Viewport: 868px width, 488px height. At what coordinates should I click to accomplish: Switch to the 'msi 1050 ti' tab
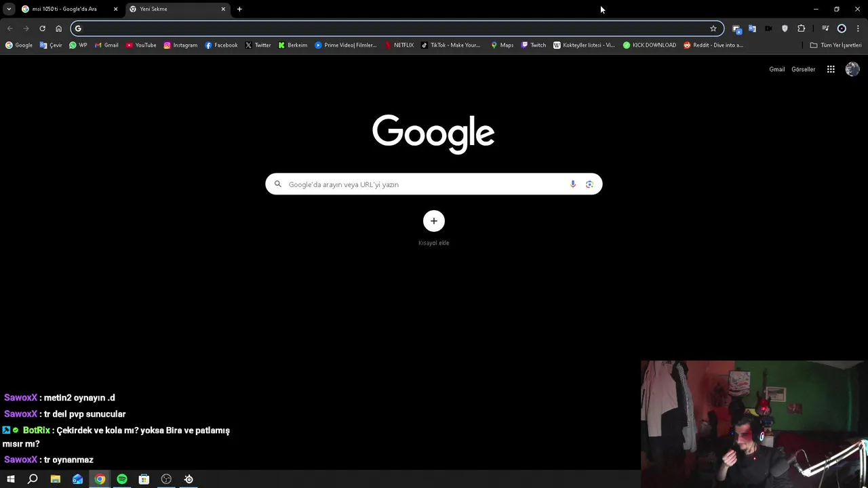pos(64,9)
